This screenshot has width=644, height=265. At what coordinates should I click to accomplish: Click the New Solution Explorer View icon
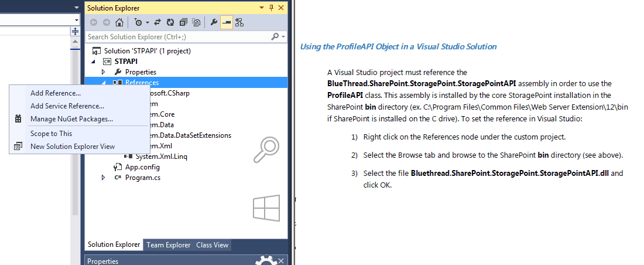pos(18,147)
